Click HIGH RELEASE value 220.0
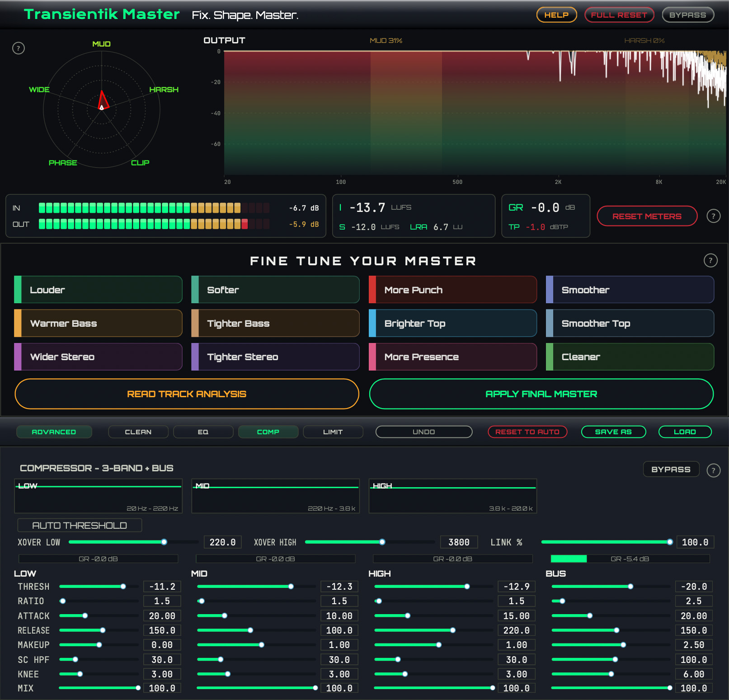Image resolution: width=729 pixels, height=700 pixels. pyautogui.click(x=517, y=630)
